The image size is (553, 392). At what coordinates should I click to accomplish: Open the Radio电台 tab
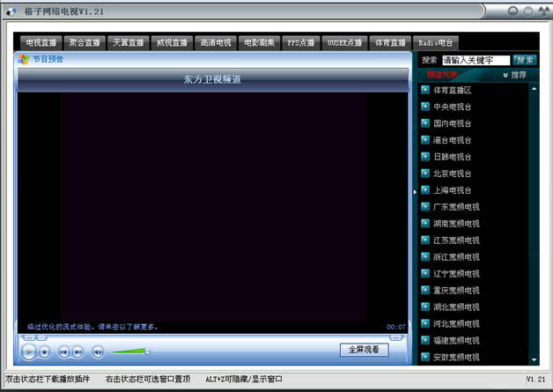[436, 43]
